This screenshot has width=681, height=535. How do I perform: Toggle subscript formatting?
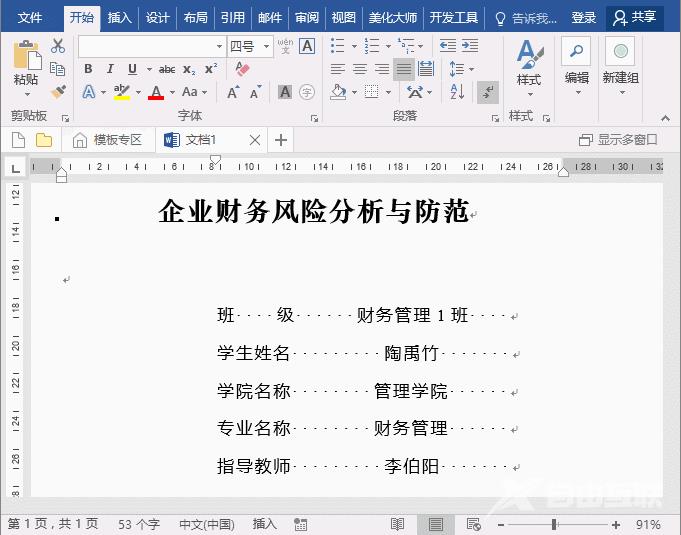pyautogui.click(x=189, y=69)
